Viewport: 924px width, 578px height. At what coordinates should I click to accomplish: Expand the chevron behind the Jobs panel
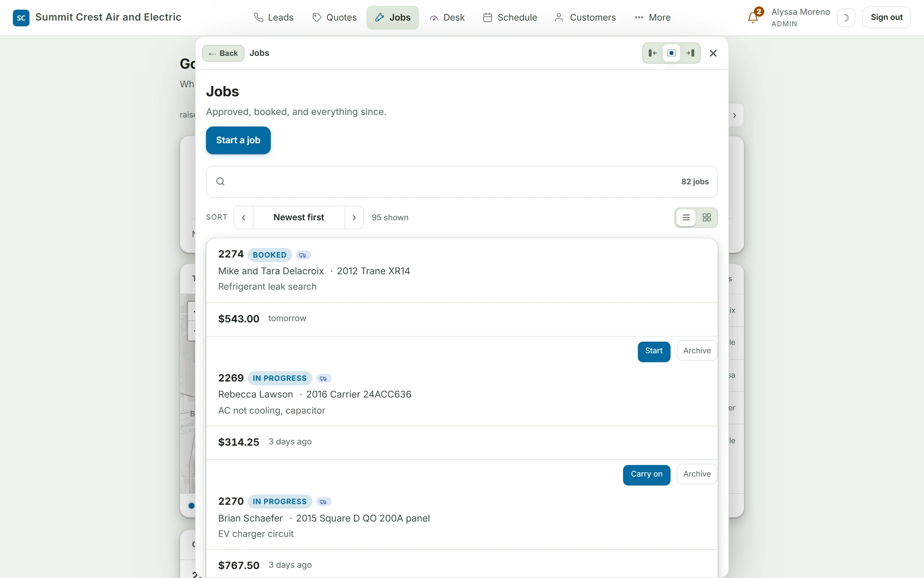735,116
